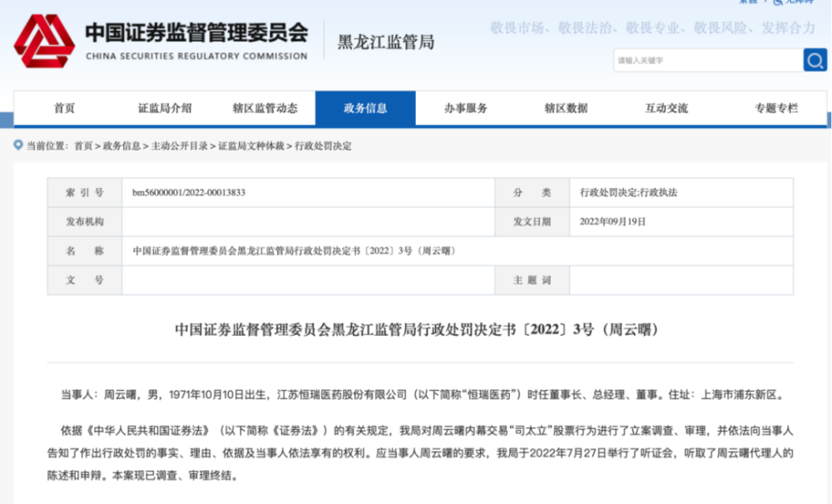Viewport: 832px width, 504px height.
Task: Open the 专题专栏 navigation tab
Action: point(775,108)
